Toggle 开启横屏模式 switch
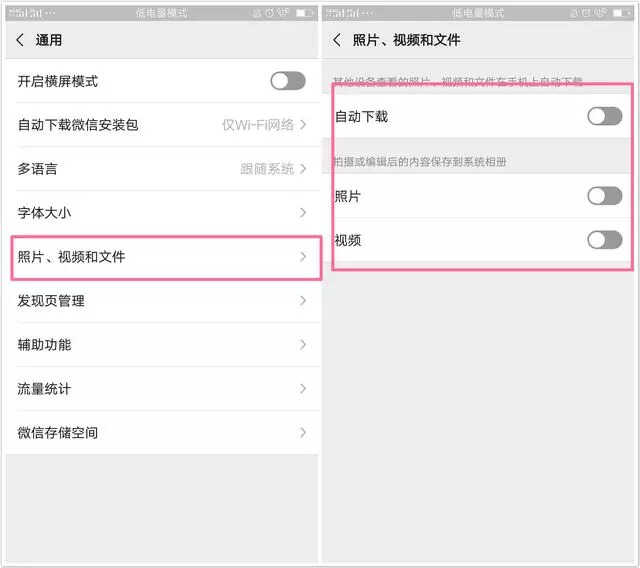Screen dimensions: 640x568 [288, 81]
